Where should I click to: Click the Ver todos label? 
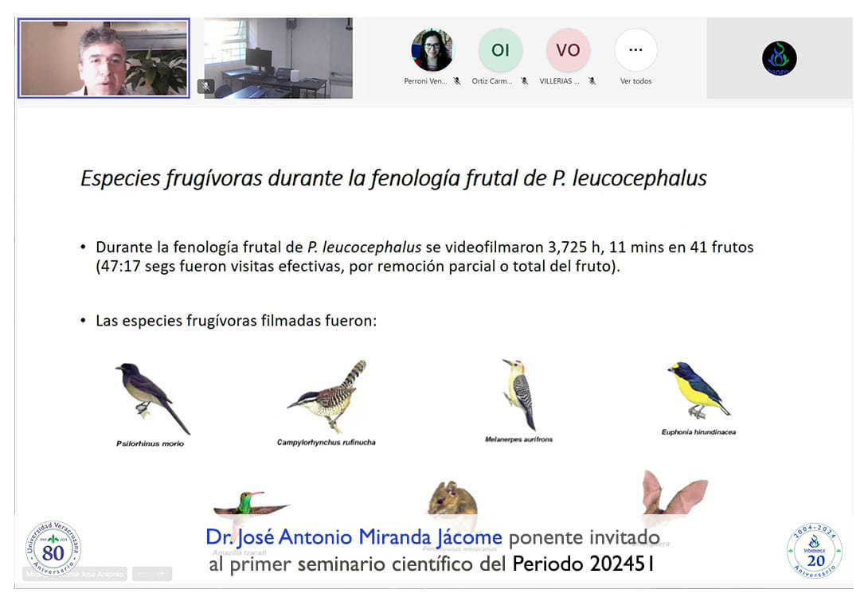[635, 81]
